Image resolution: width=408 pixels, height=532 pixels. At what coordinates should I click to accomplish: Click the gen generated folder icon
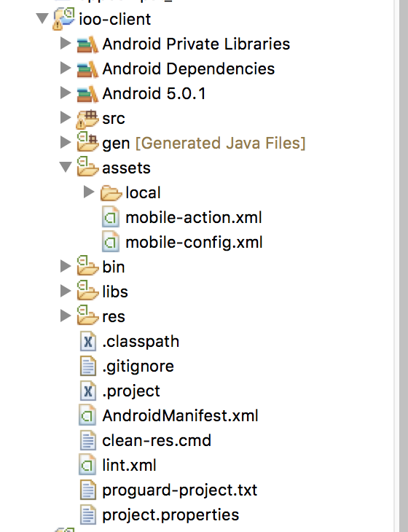point(87,143)
